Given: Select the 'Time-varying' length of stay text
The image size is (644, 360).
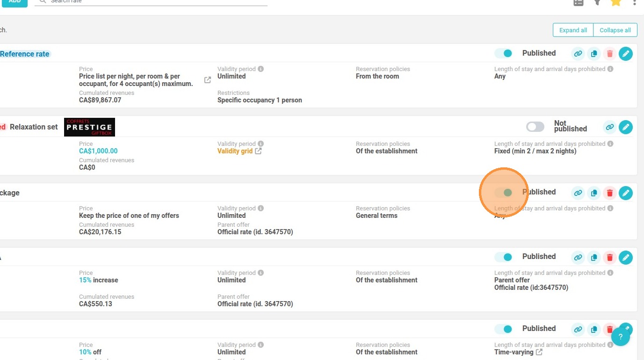Looking at the screenshot, I should (x=514, y=352).
